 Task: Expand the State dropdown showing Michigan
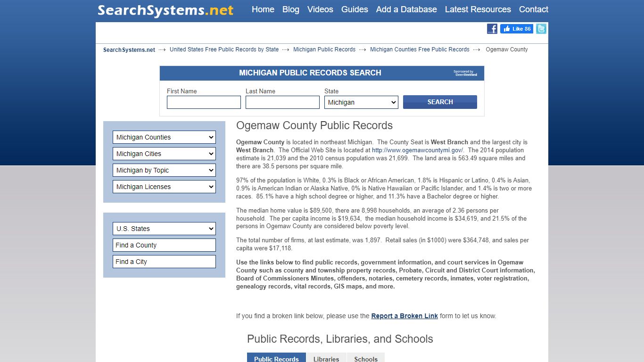[x=361, y=102]
